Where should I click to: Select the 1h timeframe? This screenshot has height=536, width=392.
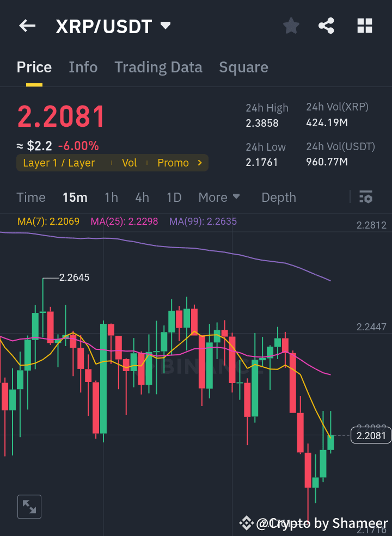click(x=111, y=198)
